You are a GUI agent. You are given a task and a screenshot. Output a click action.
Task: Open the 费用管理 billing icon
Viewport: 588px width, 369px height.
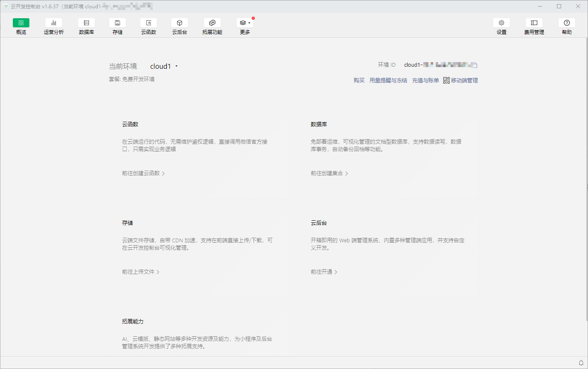coord(534,23)
